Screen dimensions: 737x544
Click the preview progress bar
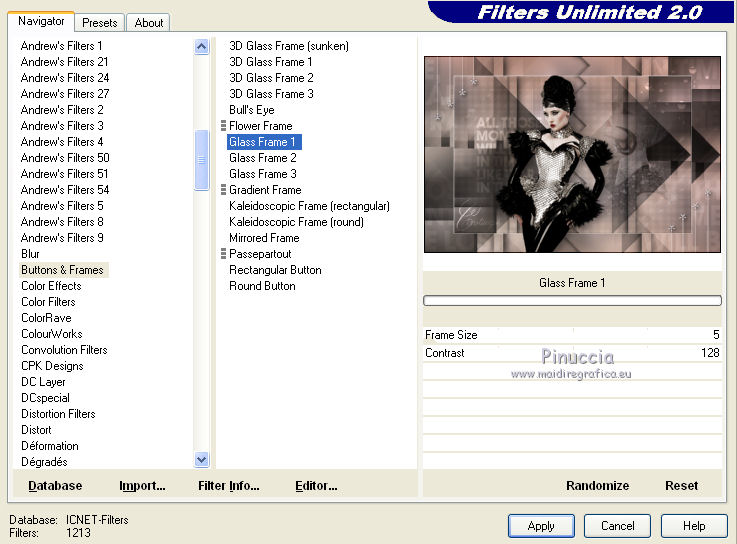(572, 300)
